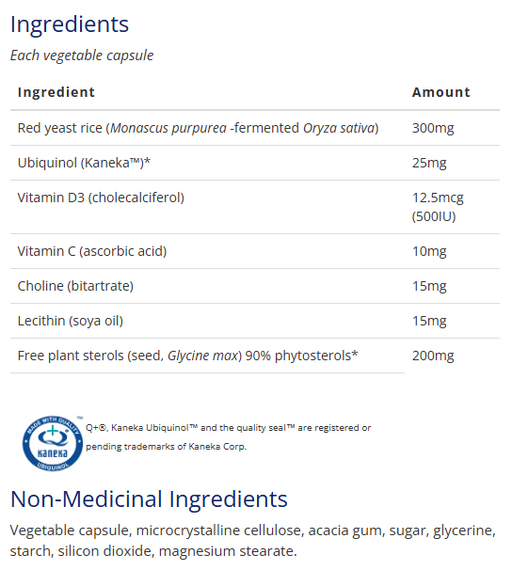Click the Kaneka Ubiquinol quality seal logo
This screenshot has height=570, width=512.
pyautogui.click(x=53, y=443)
